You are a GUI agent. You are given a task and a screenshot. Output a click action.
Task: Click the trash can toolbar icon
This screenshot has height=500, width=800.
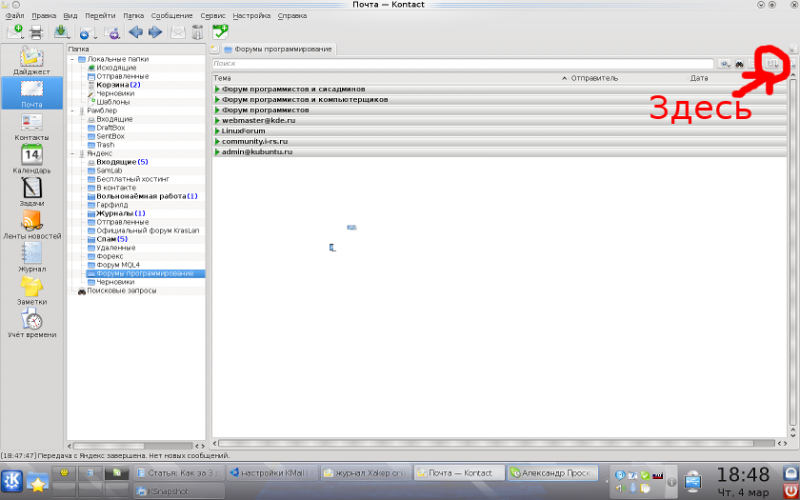(x=197, y=32)
